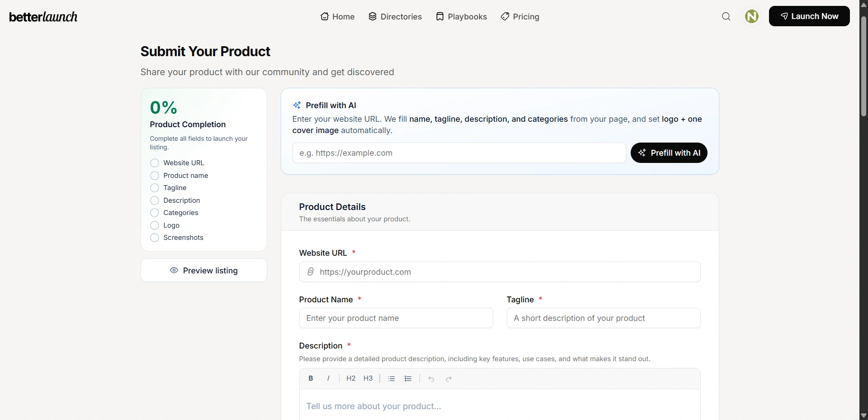Click the Preview listing button
Image resolution: width=868 pixels, height=420 pixels.
pos(204,270)
